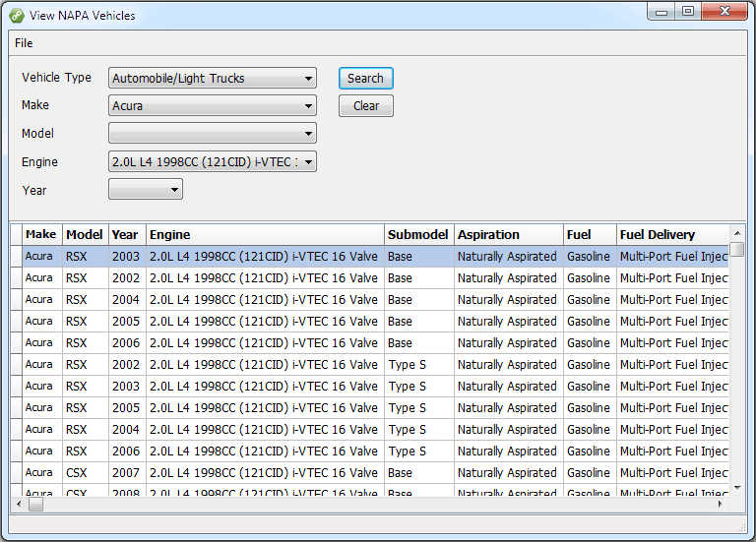The image size is (756, 542).
Task: Click the vertical scrollbar down arrow
Action: [x=737, y=487]
